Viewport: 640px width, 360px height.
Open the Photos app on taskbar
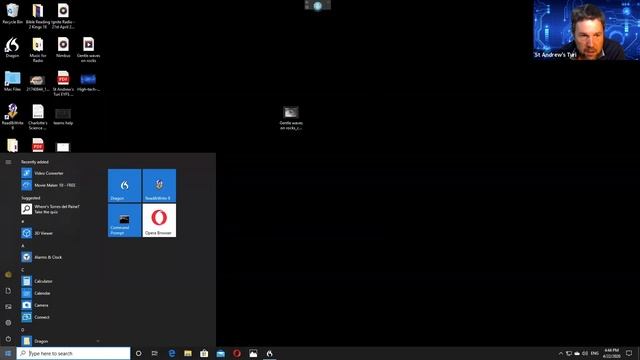click(x=253, y=353)
